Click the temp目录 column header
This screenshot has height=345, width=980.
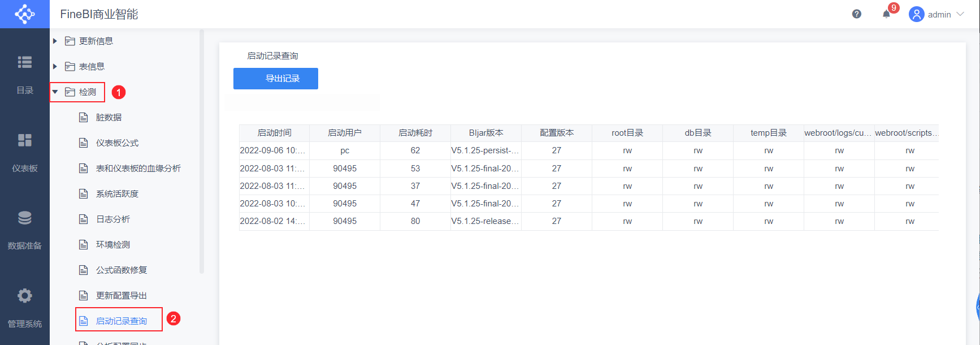(769, 133)
